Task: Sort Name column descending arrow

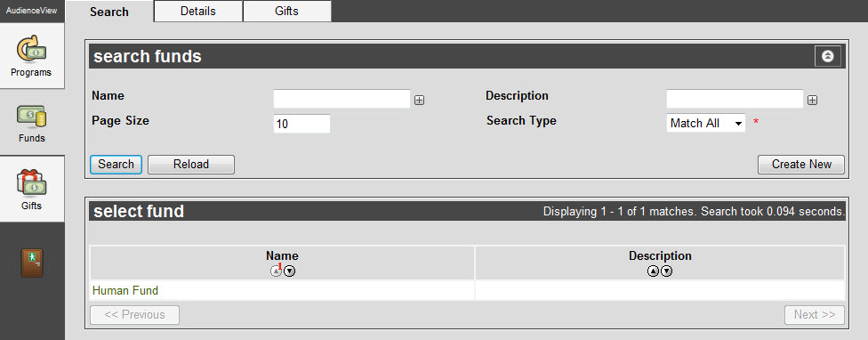Action: click(290, 271)
